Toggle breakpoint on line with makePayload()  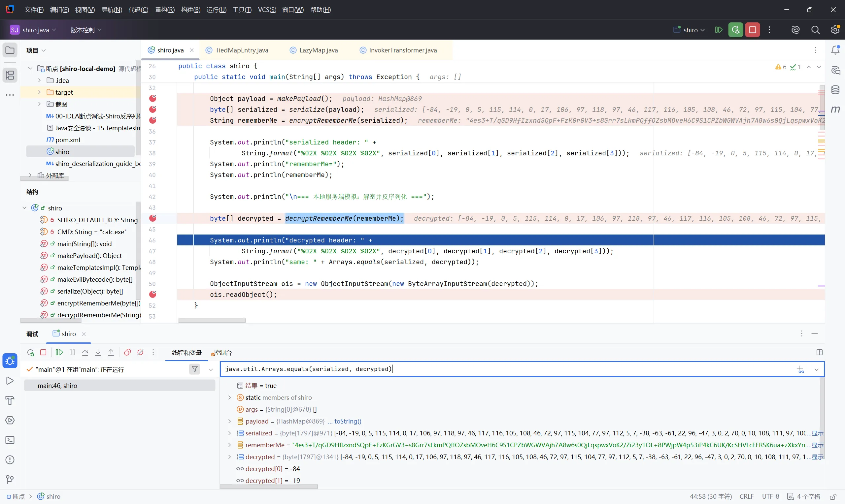click(x=153, y=99)
